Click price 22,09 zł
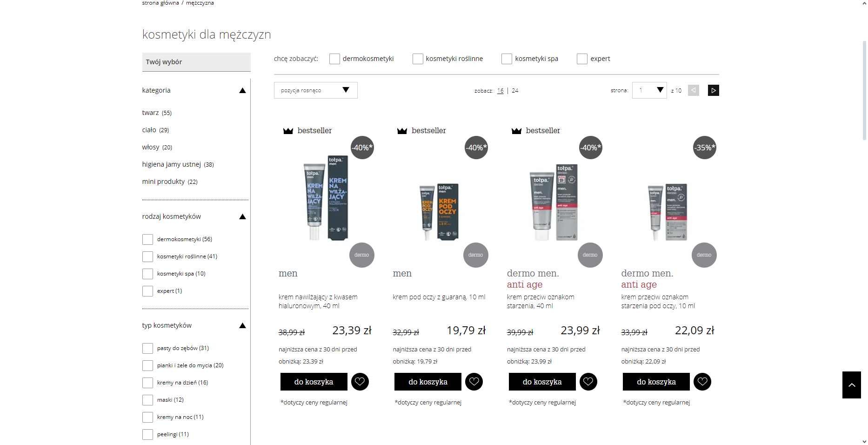The image size is (868, 445). coord(694,330)
